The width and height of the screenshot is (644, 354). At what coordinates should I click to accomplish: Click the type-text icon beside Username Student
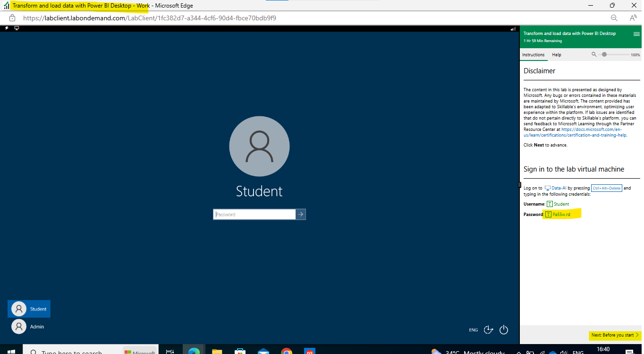coord(550,204)
